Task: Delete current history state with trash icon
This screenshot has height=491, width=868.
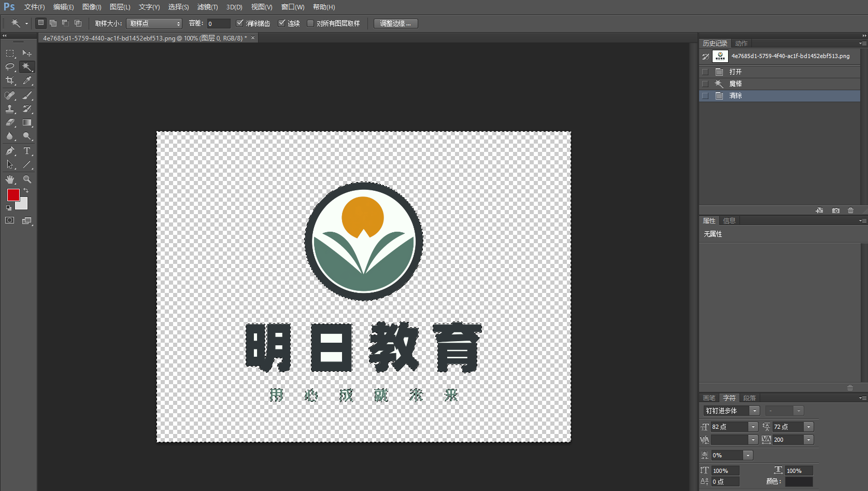Action: [850, 211]
